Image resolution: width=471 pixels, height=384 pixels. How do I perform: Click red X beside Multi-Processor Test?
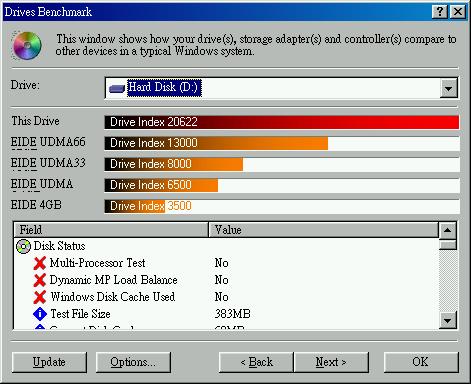tap(40, 263)
